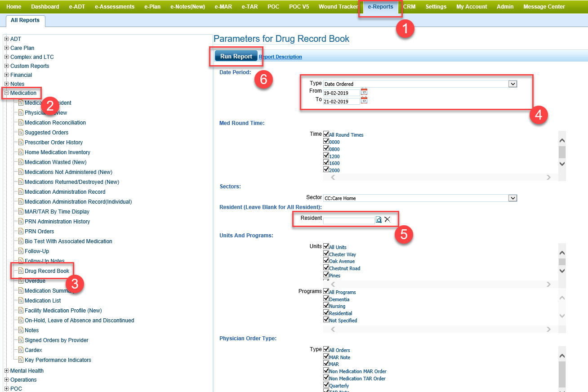The height and width of the screenshot is (392, 588).
Task: Click the From date input field
Action: tap(342, 93)
